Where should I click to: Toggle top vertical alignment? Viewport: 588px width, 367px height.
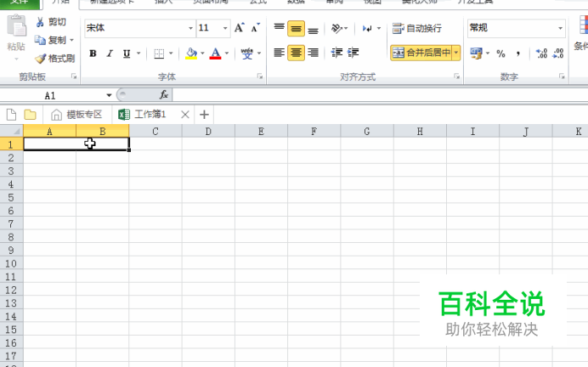[279, 28]
